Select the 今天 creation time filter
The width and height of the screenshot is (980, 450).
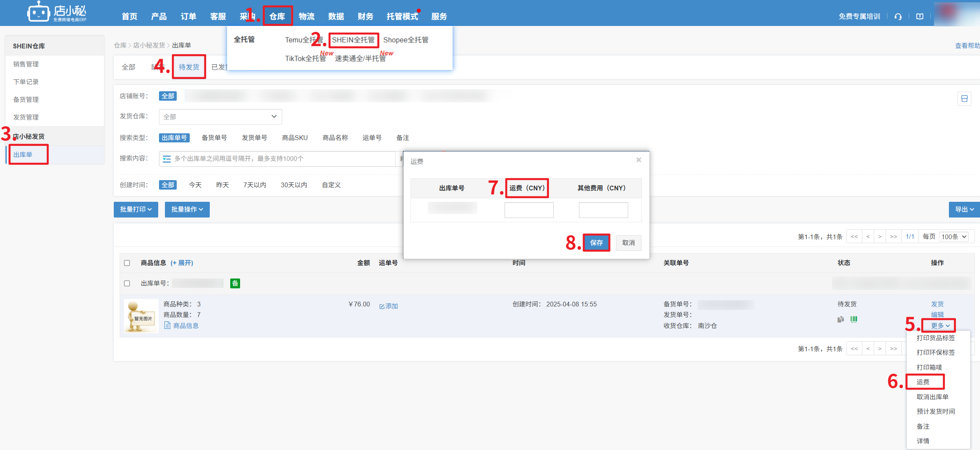[x=195, y=185]
